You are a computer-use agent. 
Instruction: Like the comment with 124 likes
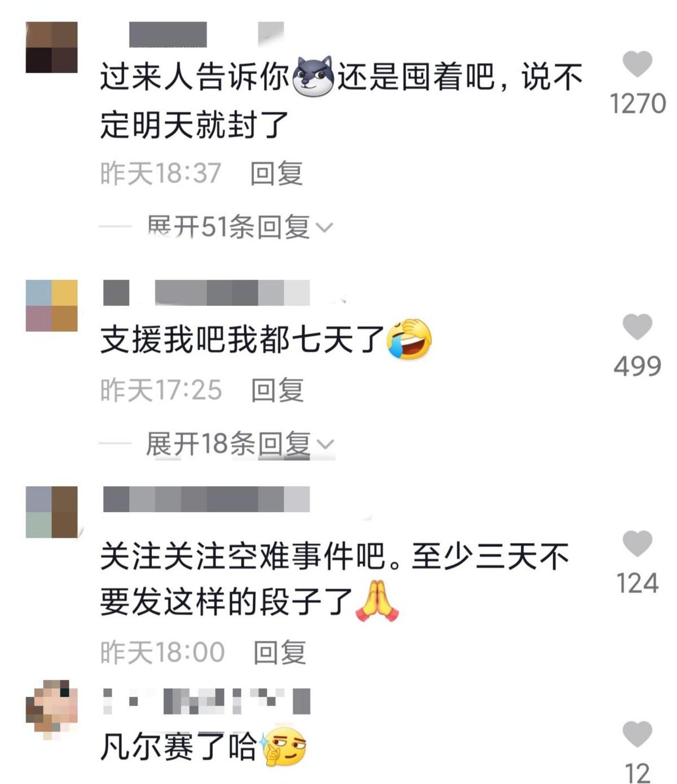point(638,544)
